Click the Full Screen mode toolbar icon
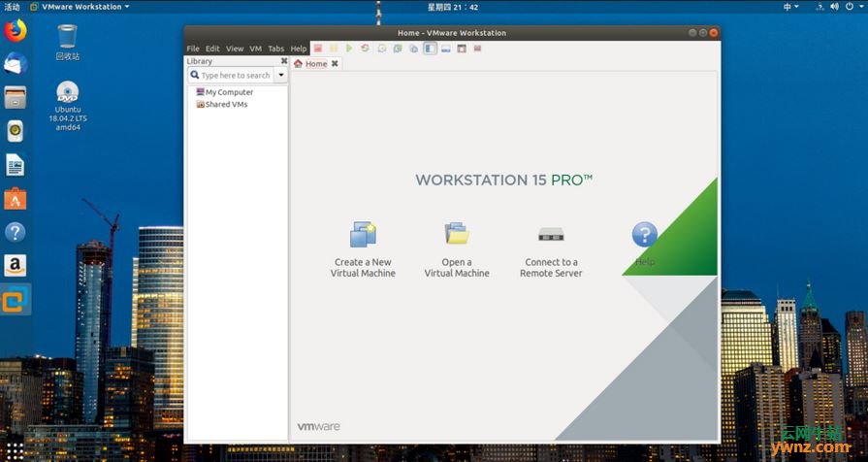The height and width of the screenshot is (462, 868). point(462,49)
